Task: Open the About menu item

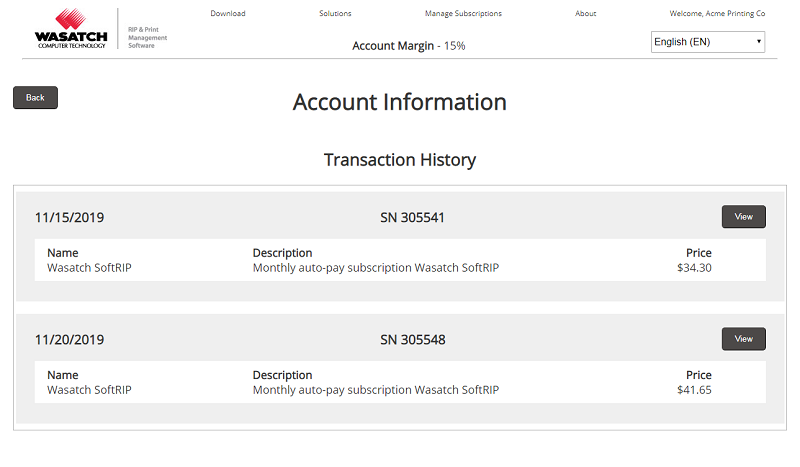Action: (x=585, y=13)
